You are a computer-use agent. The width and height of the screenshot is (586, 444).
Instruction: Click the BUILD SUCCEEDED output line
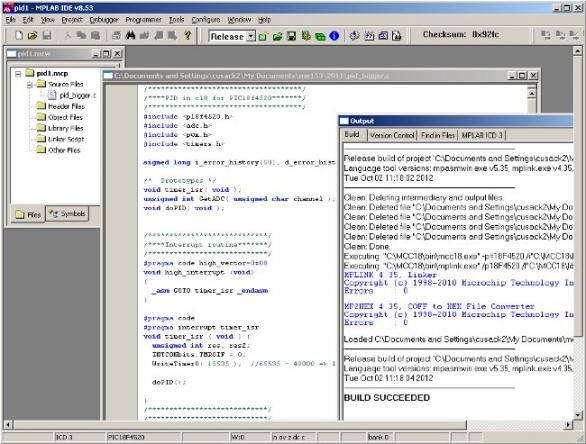[x=387, y=398]
